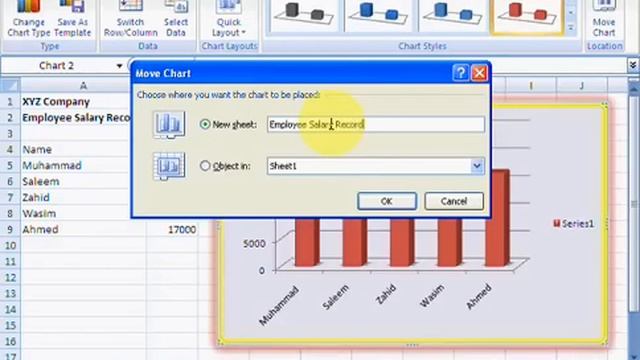Choose the red chart style thumbnail

(527, 16)
